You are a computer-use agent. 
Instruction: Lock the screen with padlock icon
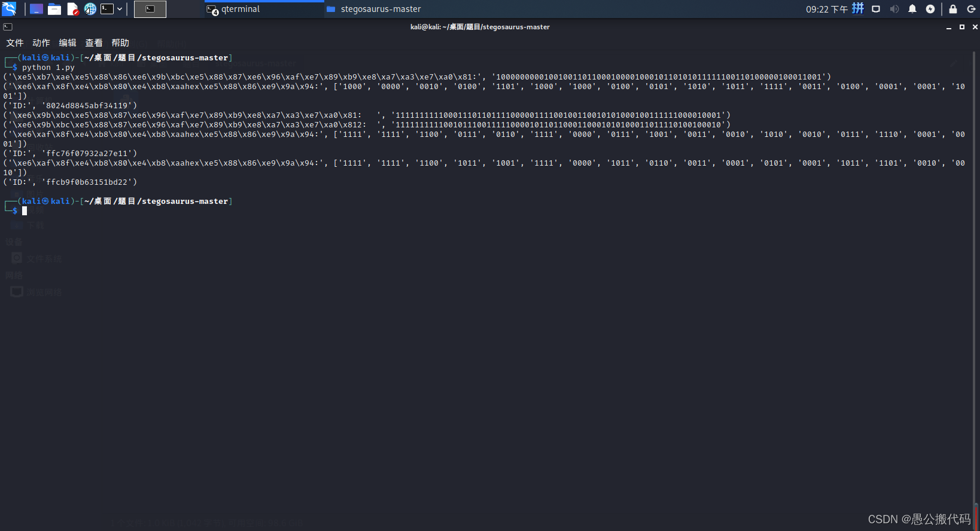coord(953,9)
